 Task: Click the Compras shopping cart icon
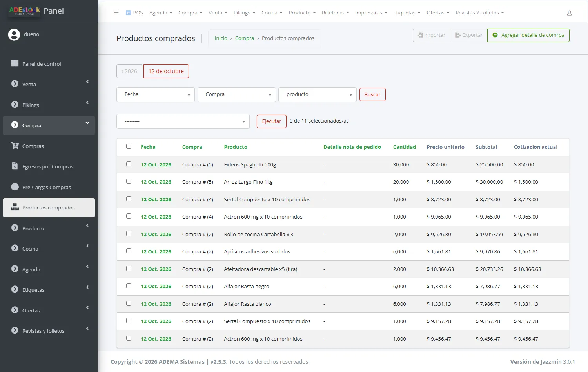click(x=15, y=146)
